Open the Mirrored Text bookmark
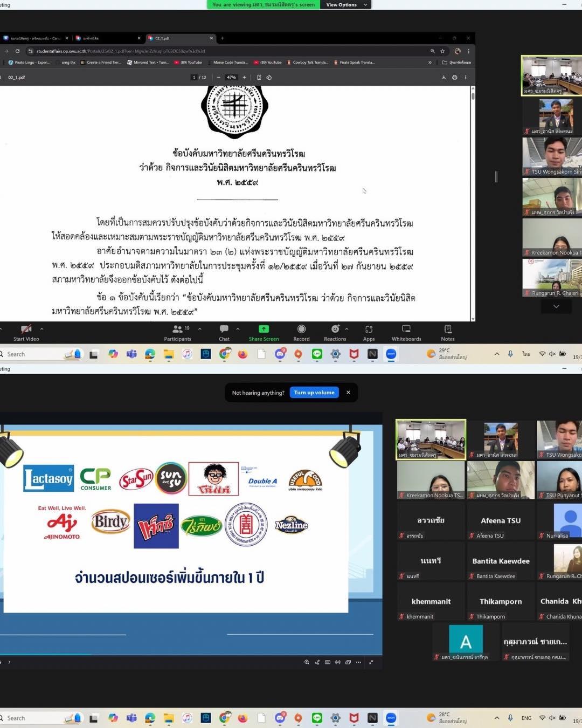 (148, 63)
